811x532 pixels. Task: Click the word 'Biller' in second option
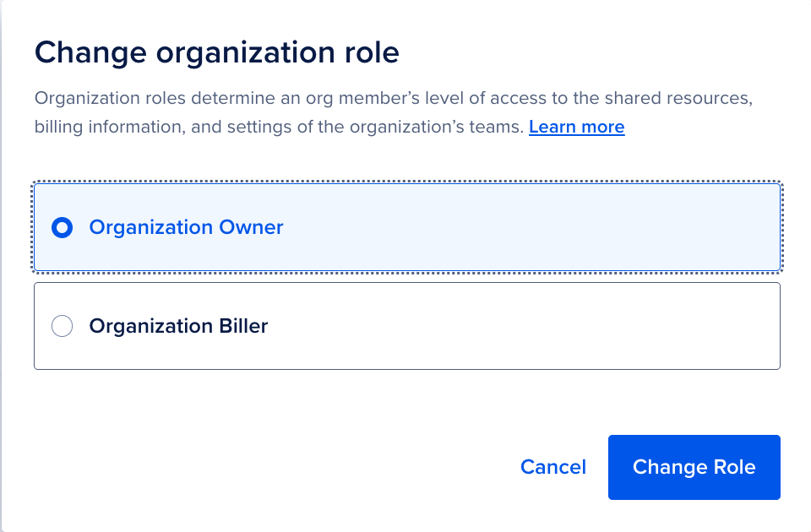tap(243, 326)
